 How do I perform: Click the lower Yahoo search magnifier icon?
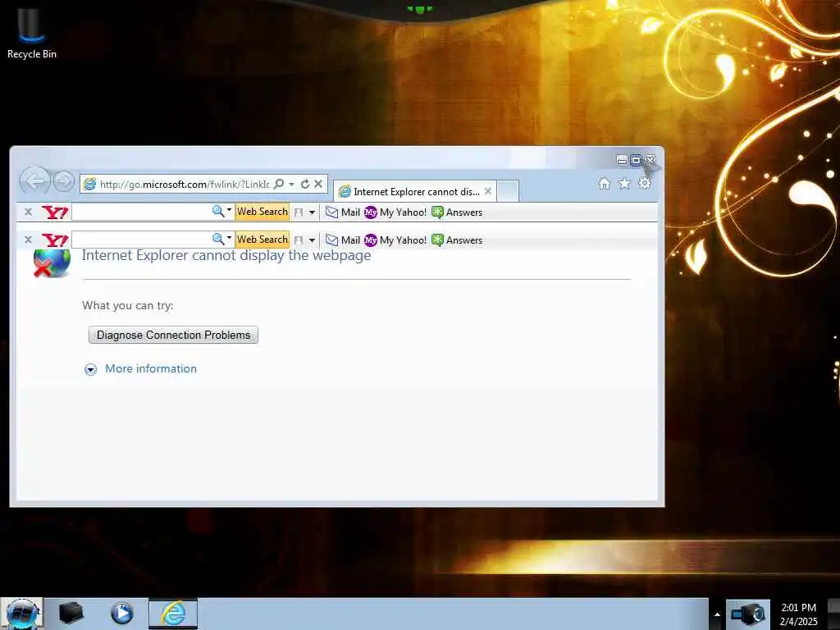coord(217,239)
